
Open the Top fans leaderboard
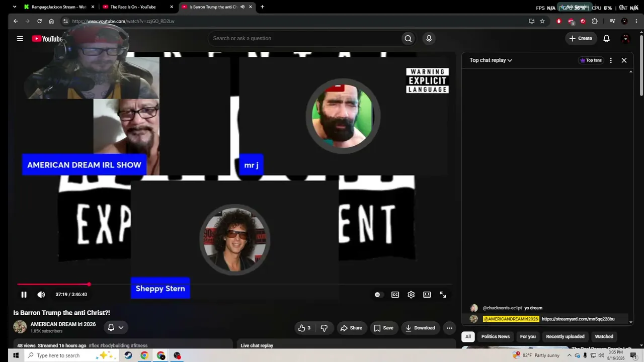[591, 60]
